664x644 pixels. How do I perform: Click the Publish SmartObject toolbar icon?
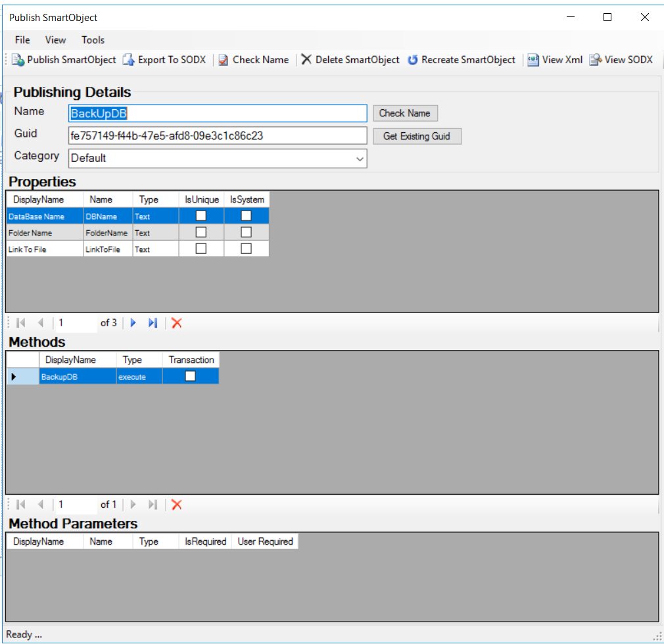point(18,60)
